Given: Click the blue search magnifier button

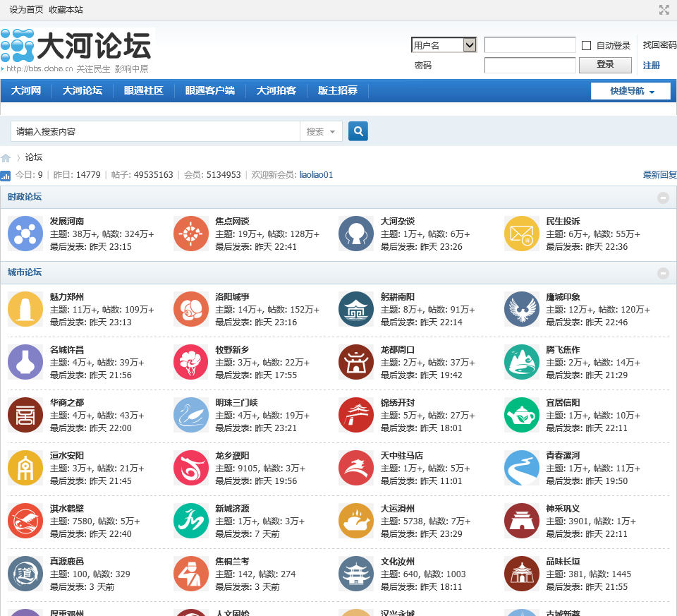Looking at the screenshot, I should click(x=358, y=131).
